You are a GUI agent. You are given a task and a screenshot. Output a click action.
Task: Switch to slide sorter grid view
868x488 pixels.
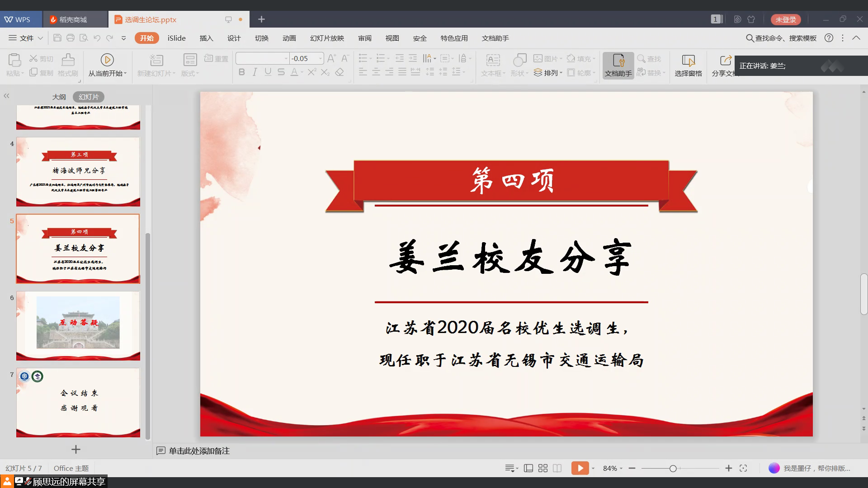(543, 468)
